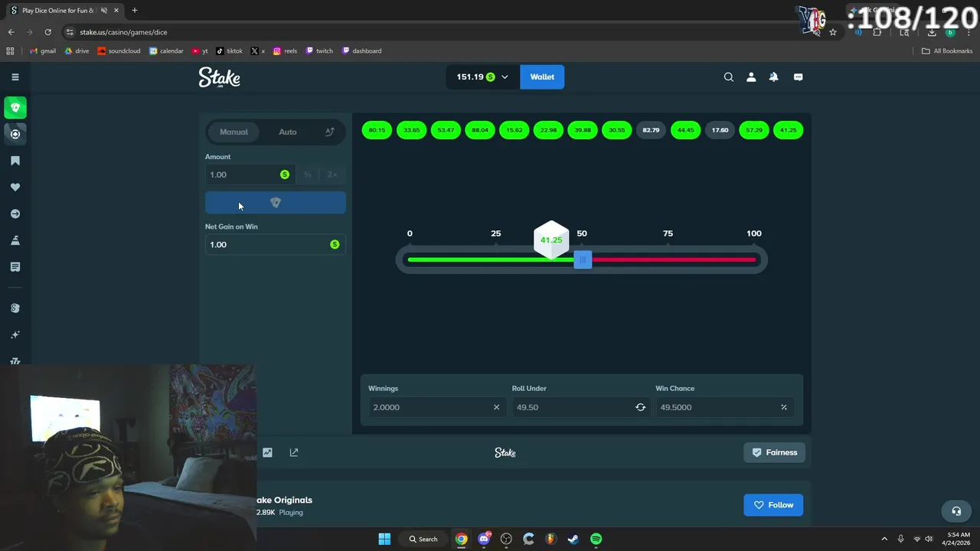Open the chat speech-bubble icon
980x551 pixels.
pyautogui.click(x=798, y=77)
